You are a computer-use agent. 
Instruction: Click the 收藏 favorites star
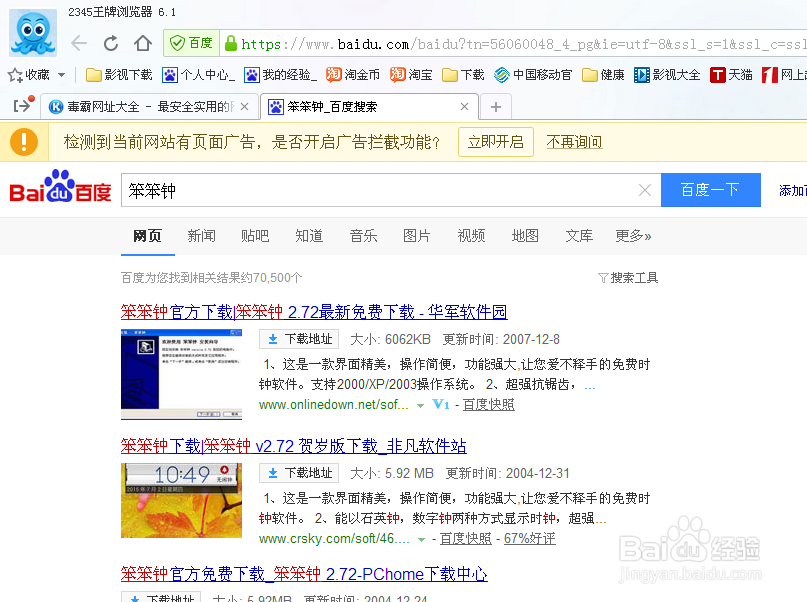(x=15, y=75)
